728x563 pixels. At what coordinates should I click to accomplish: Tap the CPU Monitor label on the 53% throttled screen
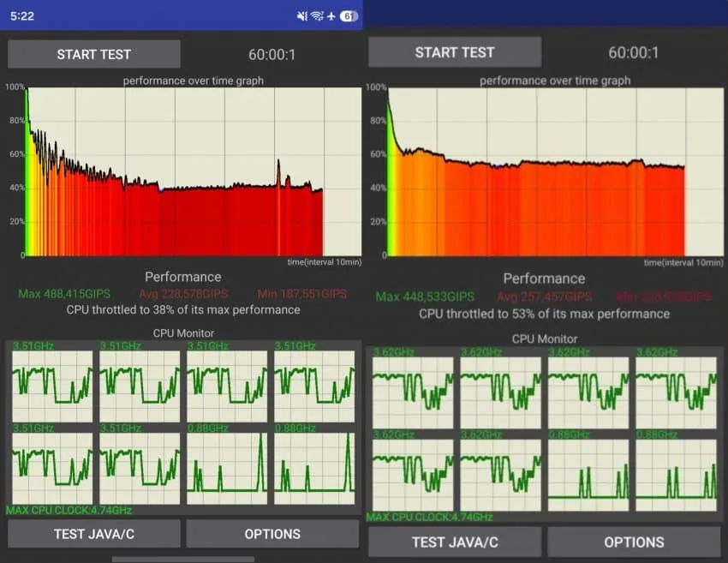545,339
